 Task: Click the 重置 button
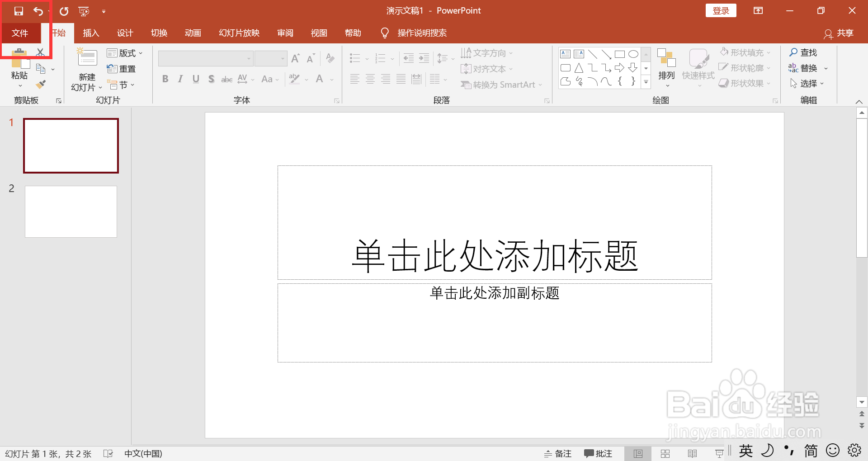[121, 69]
